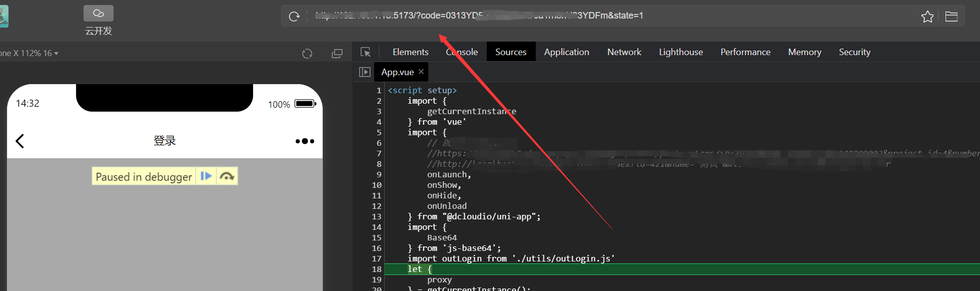Open the Application tab

[566, 52]
